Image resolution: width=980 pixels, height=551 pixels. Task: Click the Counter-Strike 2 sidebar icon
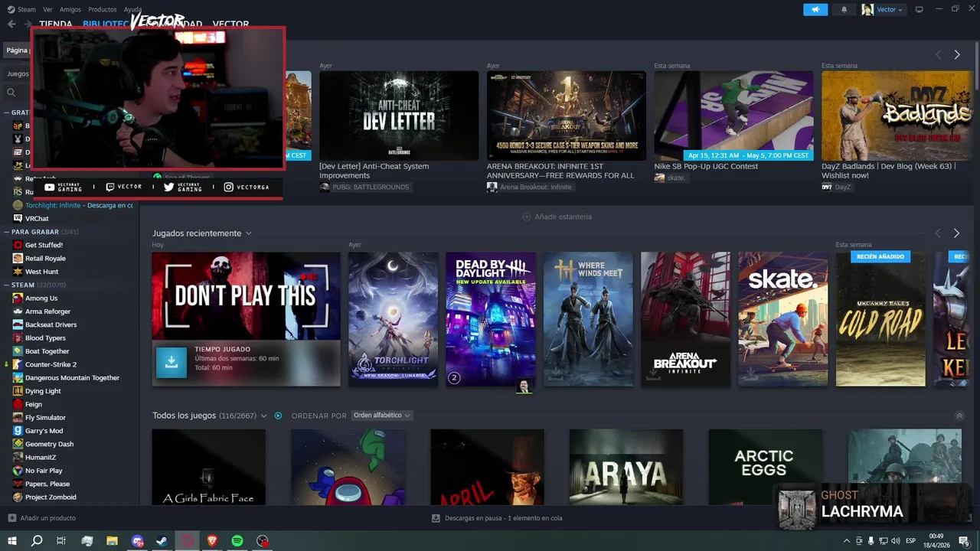(x=18, y=364)
